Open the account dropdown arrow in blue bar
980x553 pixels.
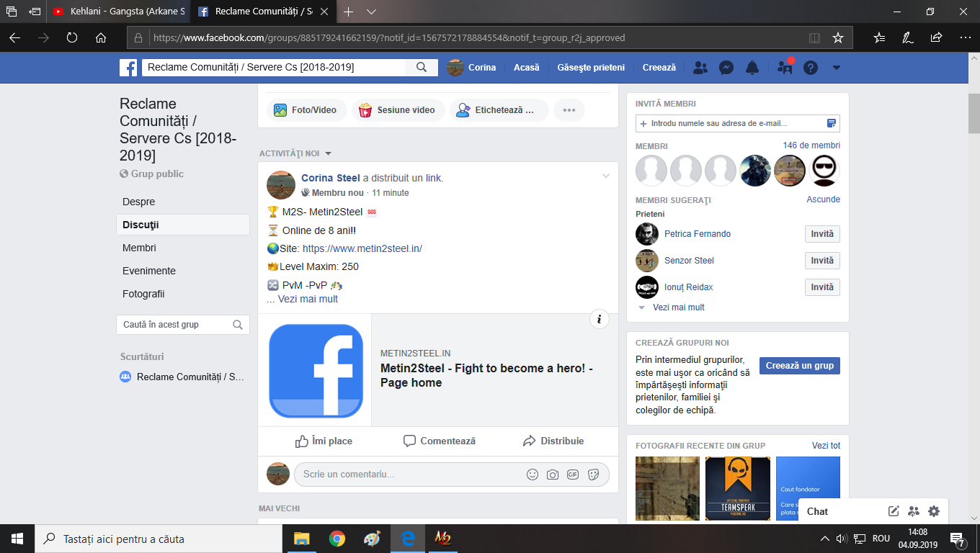pos(837,68)
